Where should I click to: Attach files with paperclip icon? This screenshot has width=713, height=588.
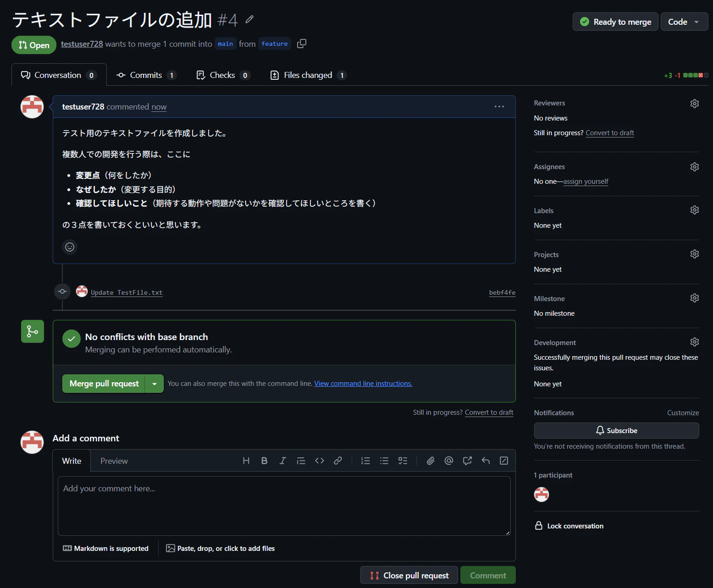431,461
